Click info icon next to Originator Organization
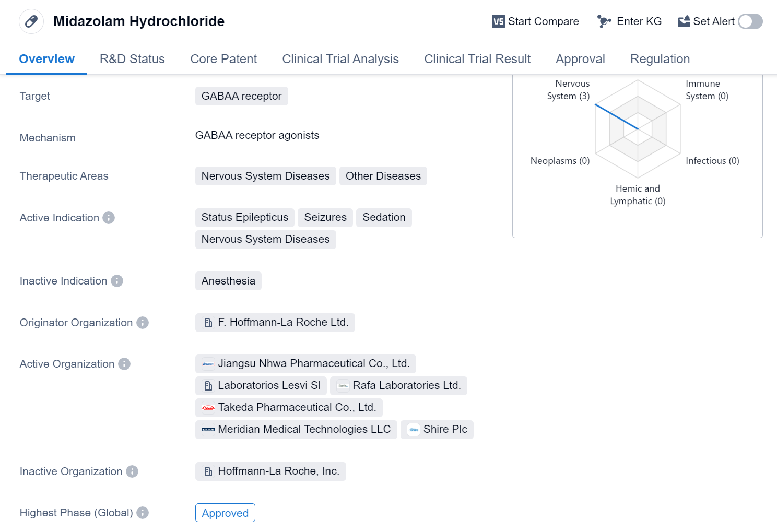777x532 pixels. [143, 323]
